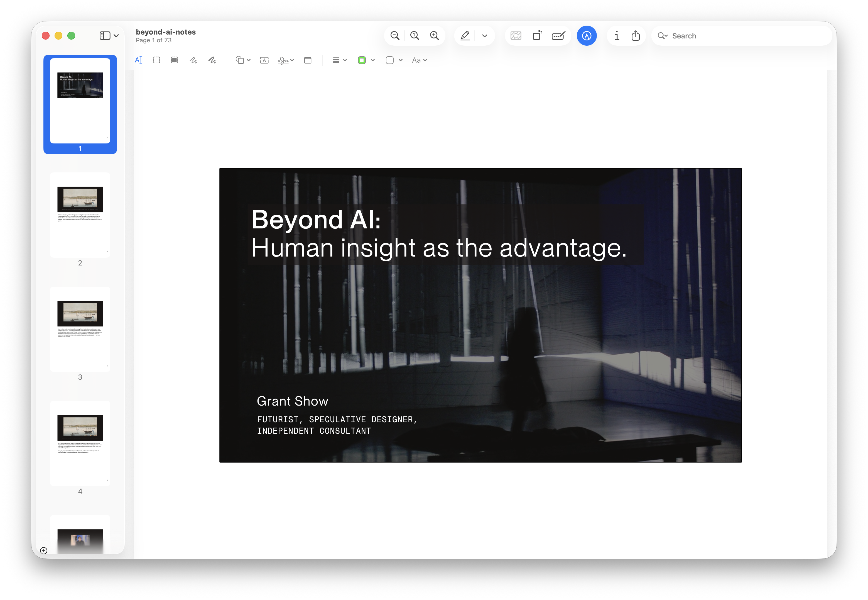Viewport: 868px width, 600px height.
Task: Toggle the Markup toolbar off
Action: [587, 36]
